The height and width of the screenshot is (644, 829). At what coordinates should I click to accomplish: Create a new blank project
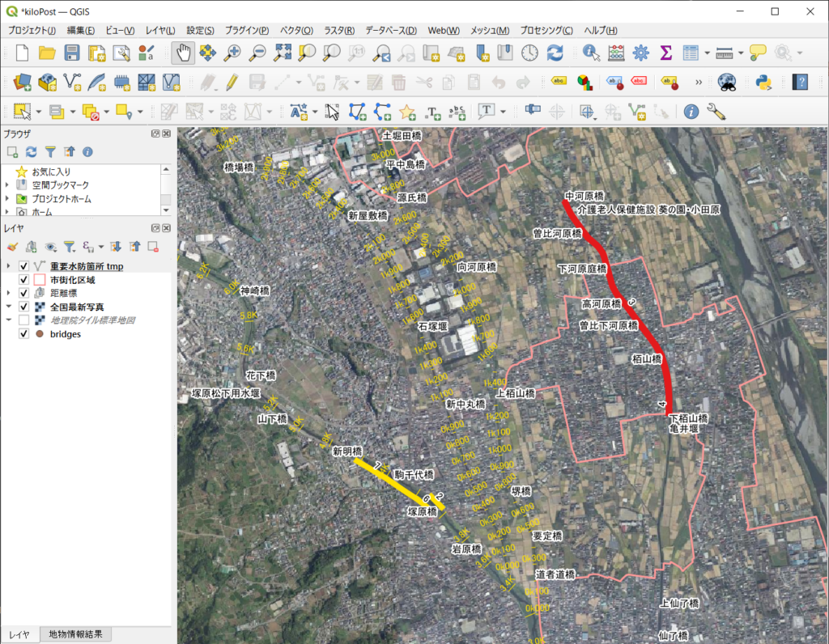tap(22, 53)
